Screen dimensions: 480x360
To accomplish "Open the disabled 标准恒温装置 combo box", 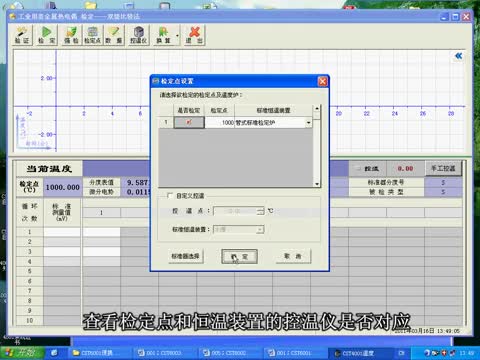I will (x=239, y=229).
